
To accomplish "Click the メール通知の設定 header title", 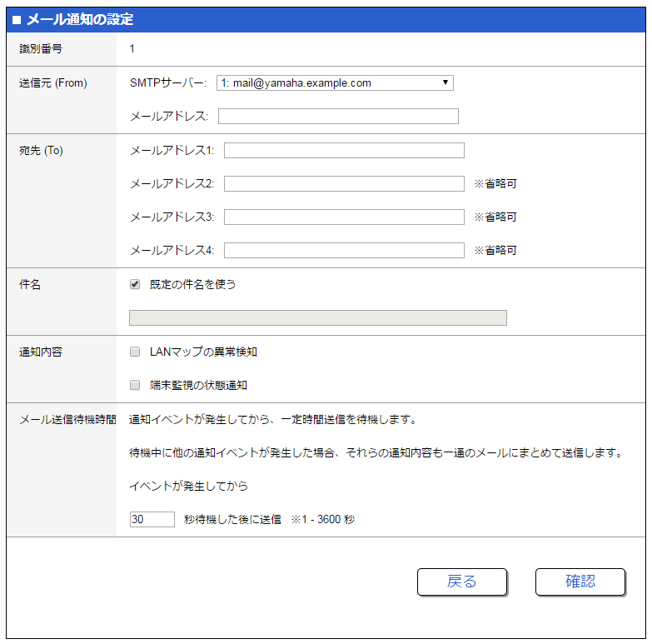I will pos(79,19).
